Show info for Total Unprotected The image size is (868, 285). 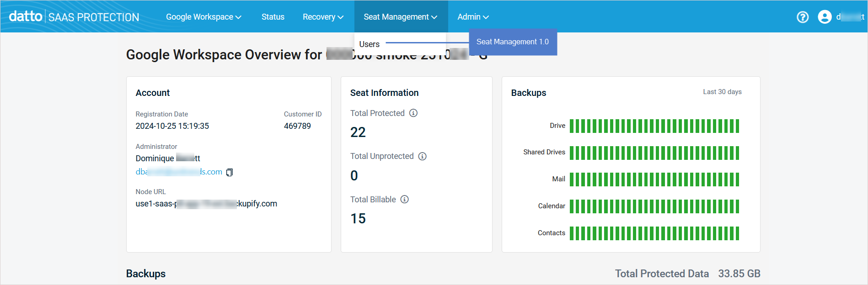point(423,156)
